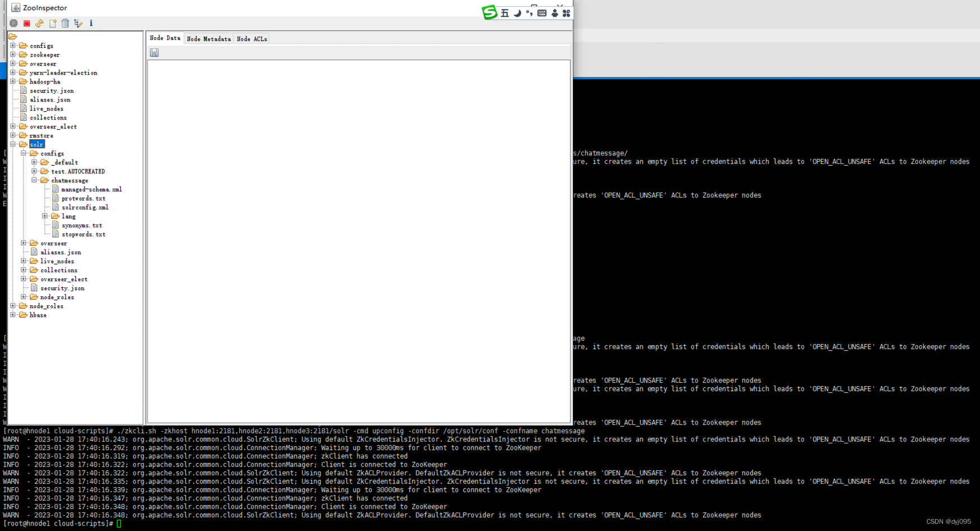This screenshot has width=980, height=531.
Task: Select test.AUTOCREATED config node
Action: click(78, 171)
